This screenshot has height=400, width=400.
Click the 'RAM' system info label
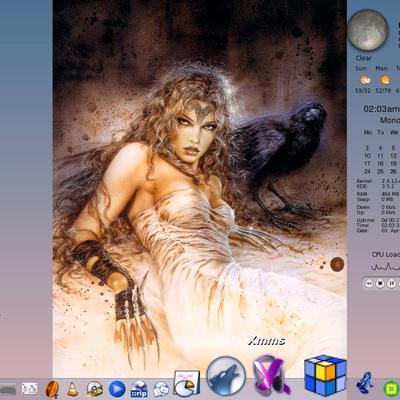pyautogui.click(x=361, y=194)
